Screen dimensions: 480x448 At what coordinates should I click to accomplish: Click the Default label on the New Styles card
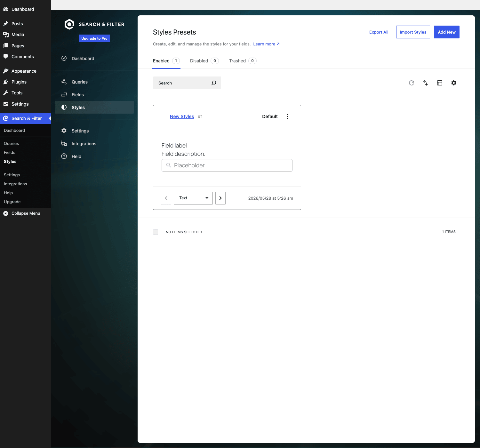(x=270, y=116)
